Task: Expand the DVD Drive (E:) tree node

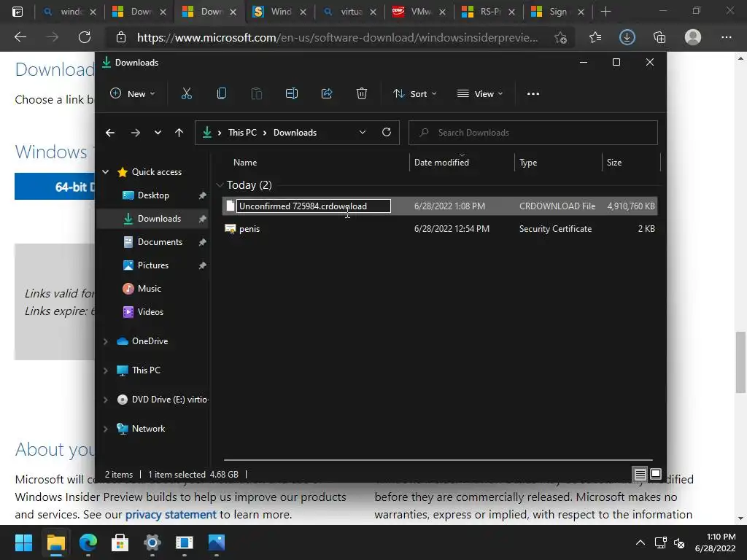Action: tap(106, 400)
